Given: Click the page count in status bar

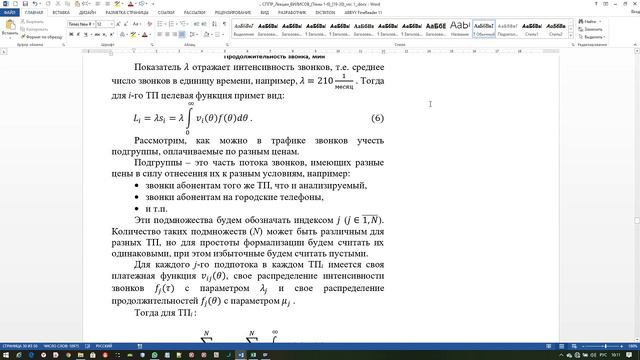Looking at the screenshot, I should point(20,346).
